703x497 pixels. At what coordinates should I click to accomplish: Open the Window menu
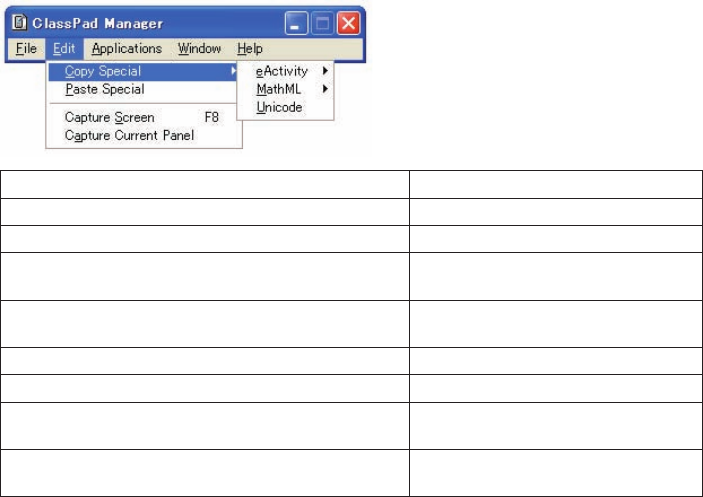[x=199, y=48]
